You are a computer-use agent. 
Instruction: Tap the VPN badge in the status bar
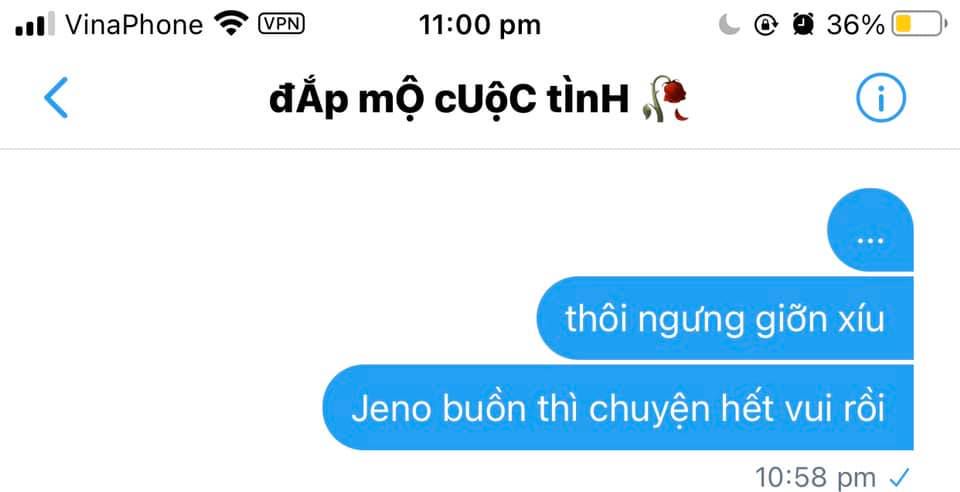coord(282,24)
